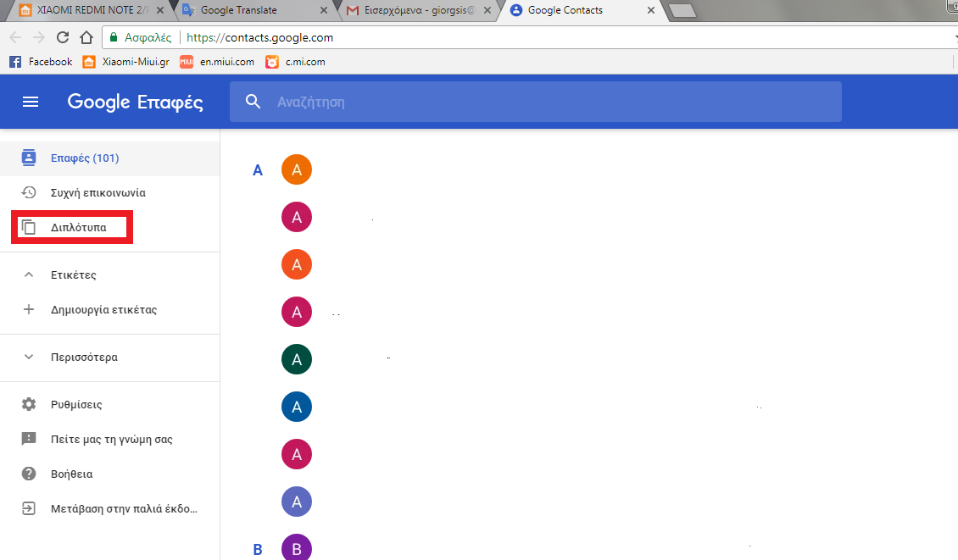
Task: Click the browser back arrow
Action: (15, 38)
